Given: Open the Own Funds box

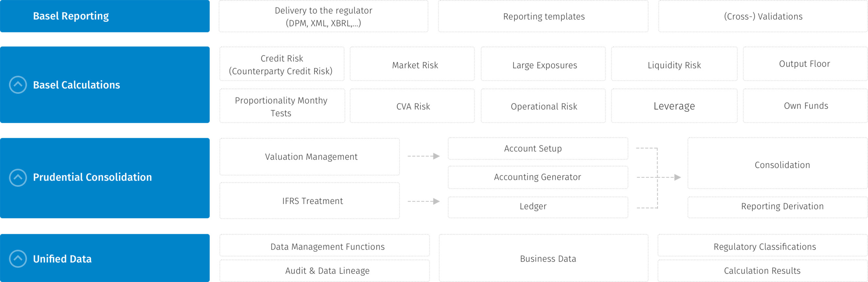Looking at the screenshot, I should pos(806,106).
